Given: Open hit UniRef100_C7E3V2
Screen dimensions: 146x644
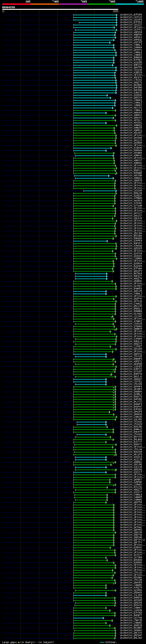Looking at the screenshot, I should click(131, 80).
